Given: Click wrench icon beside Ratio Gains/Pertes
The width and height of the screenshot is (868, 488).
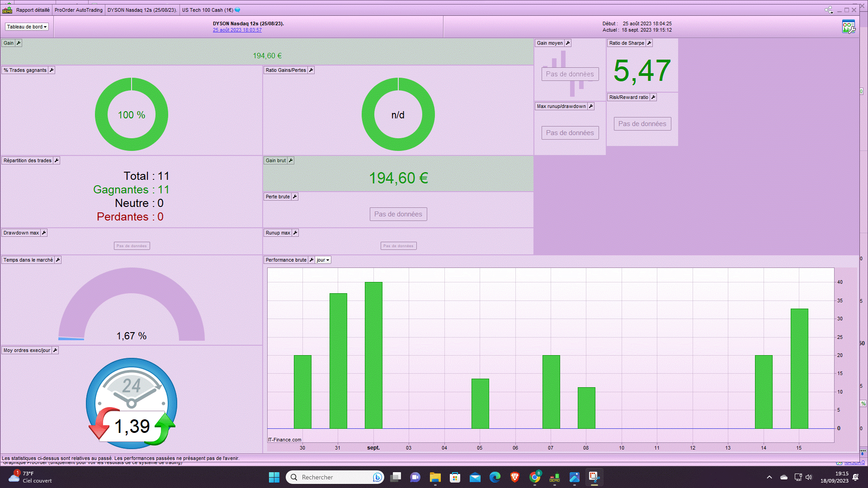Looking at the screenshot, I should [x=311, y=70].
